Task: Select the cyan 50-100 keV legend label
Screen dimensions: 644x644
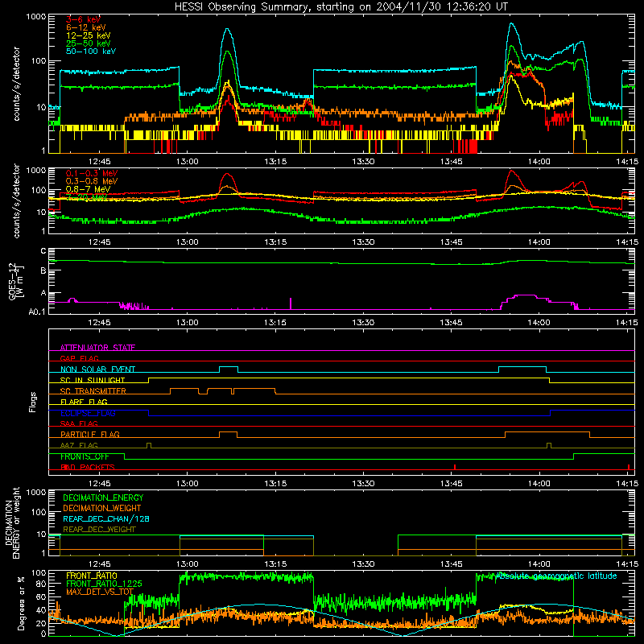Action: pos(91,52)
